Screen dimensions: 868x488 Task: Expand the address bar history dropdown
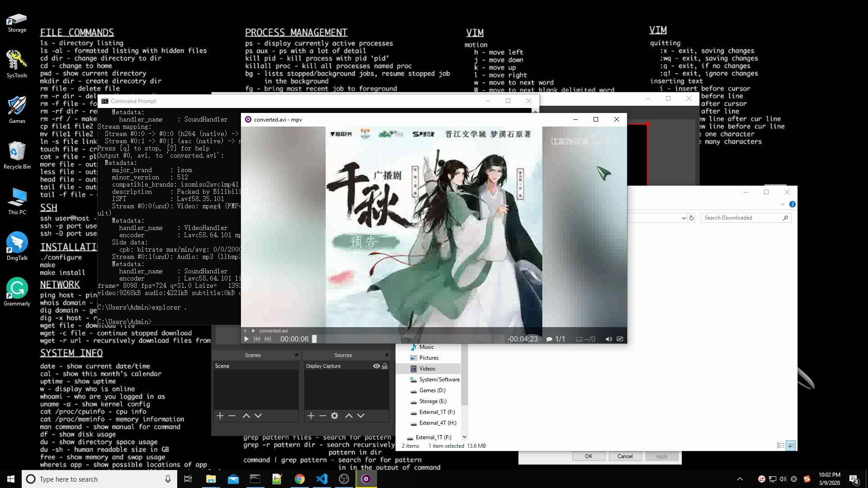[x=684, y=218]
